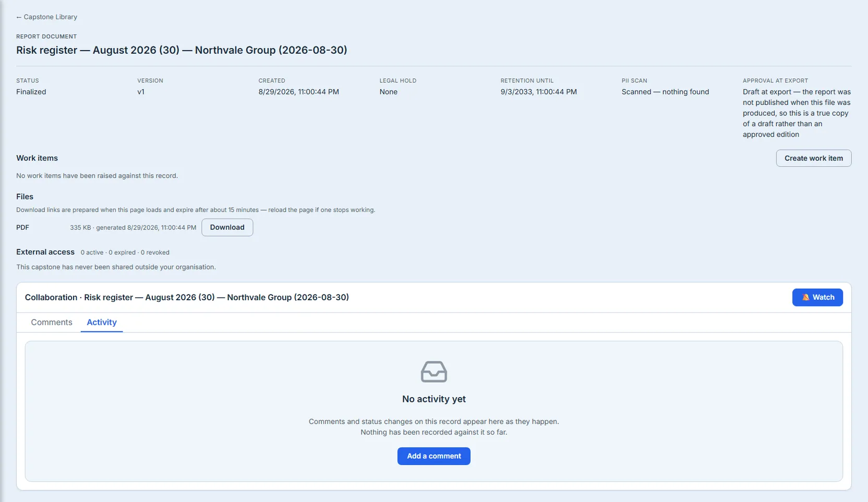Click 'never been shared outside your organisation' text
Viewport: 868px width, 502px height.
coord(116,267)
